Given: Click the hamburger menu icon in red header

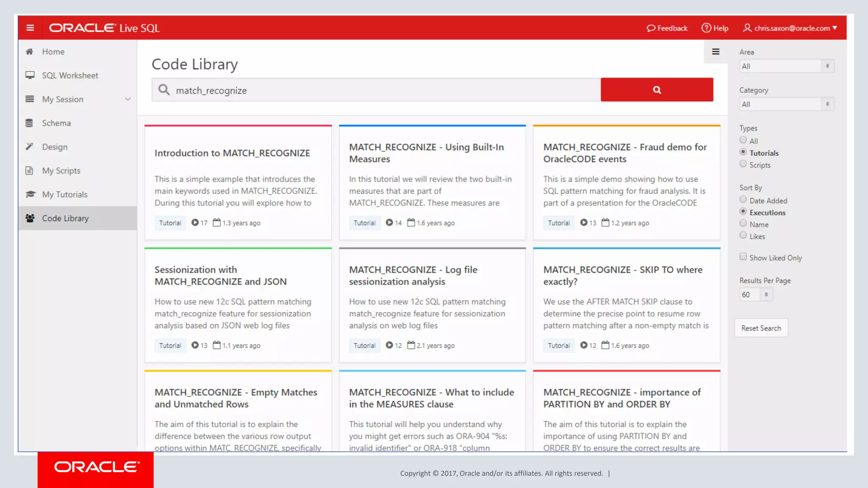Looking at the screenshot, I should (30, 28).
